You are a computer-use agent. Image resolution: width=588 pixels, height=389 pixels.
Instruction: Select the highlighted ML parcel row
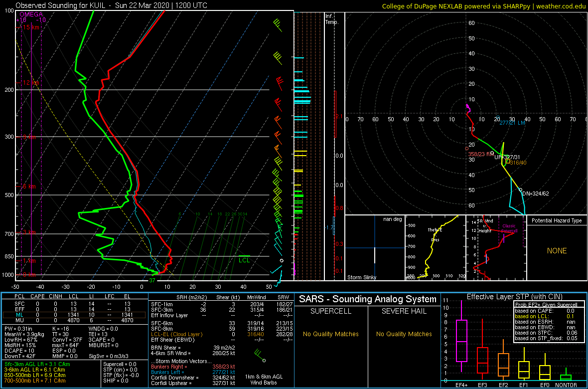74,315
